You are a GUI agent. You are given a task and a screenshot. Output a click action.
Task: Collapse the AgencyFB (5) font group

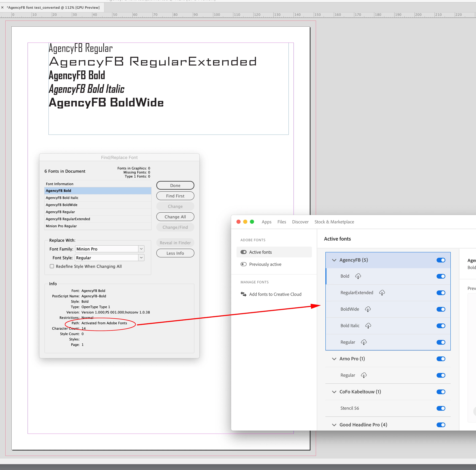tap(334, 260)
